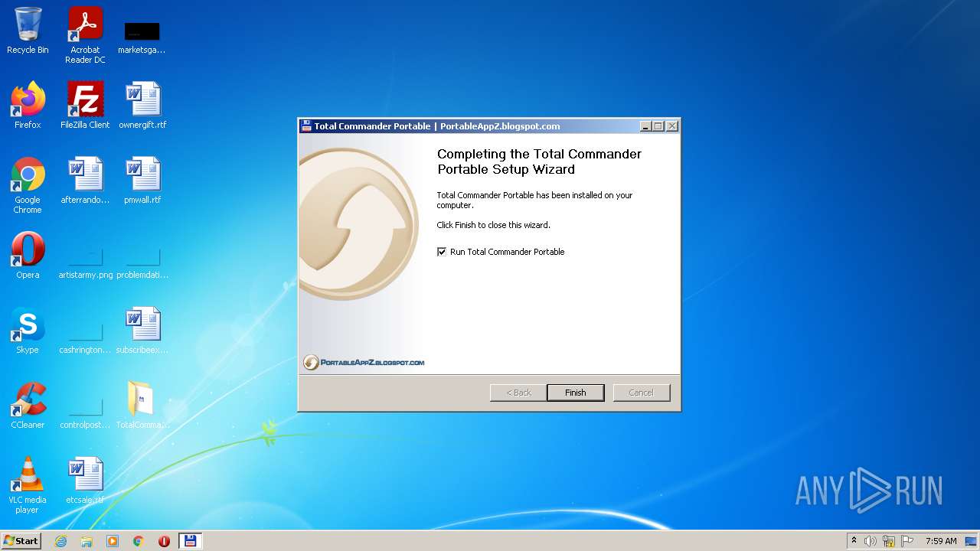Viewport: 980px width, 551px height.
Task: Select the afterrando document icon
Action: [85, 181]
